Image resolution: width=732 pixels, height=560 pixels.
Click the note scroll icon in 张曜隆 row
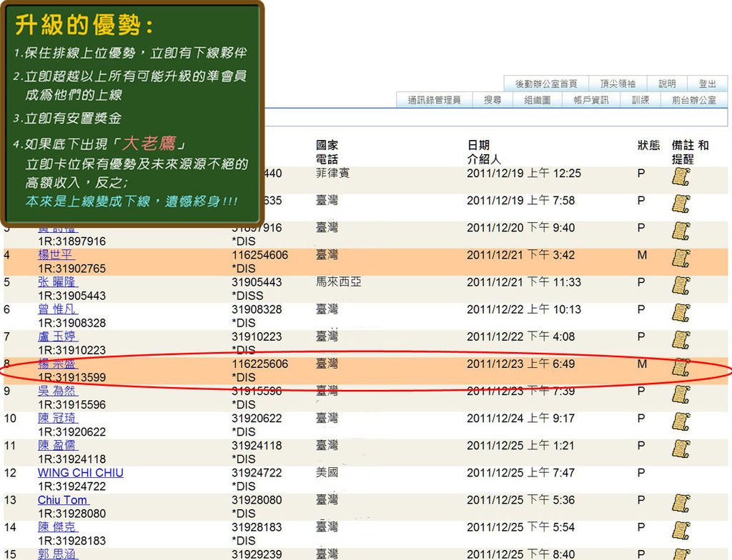[681, 286]
